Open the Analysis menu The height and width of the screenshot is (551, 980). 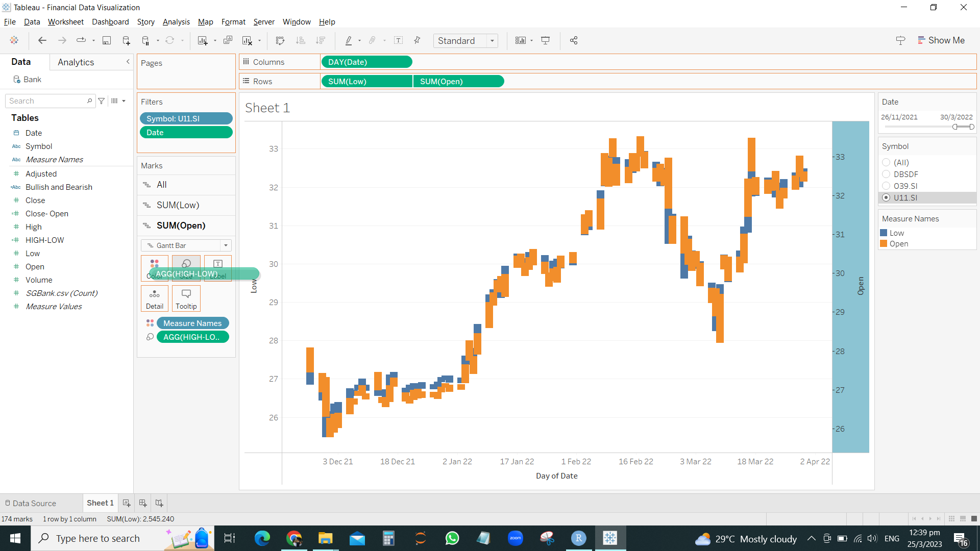click(176, 22)
